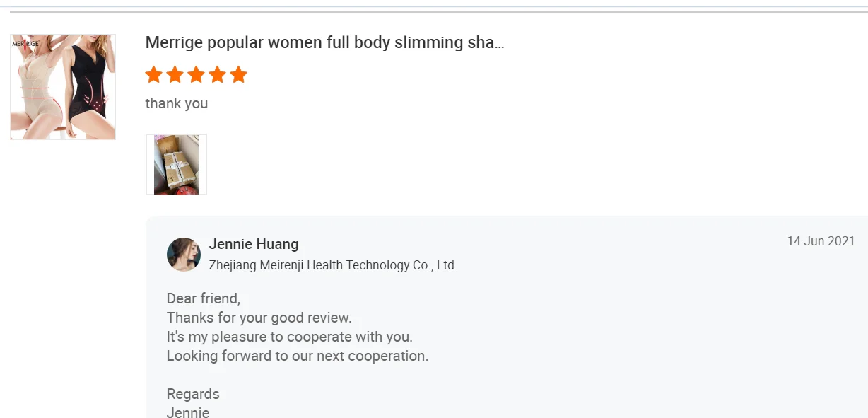Open the Jennie Huang name link
The width and height of the screenshot is (868, 418).
pos(254,244)
